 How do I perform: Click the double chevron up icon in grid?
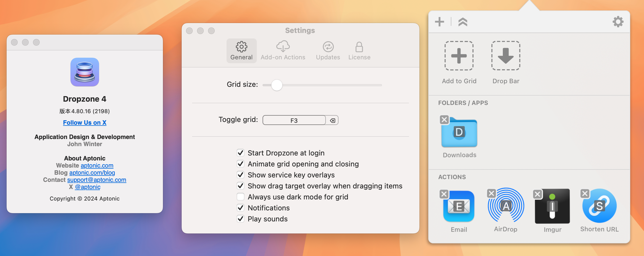pos(463,22)
